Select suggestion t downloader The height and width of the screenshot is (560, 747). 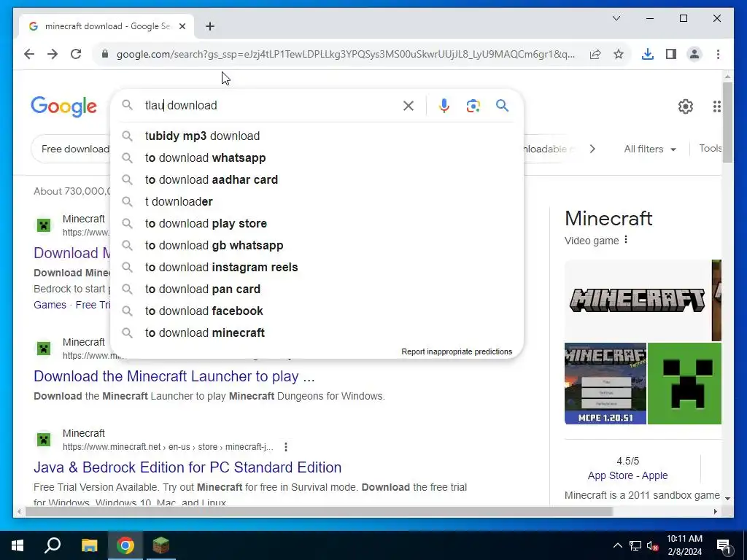(317, 202)
